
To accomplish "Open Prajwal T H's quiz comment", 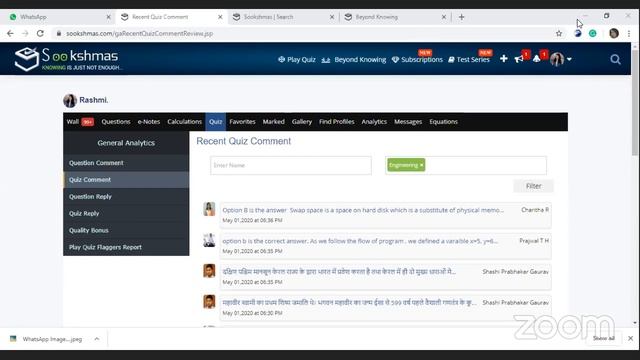I will click(385, 246).
